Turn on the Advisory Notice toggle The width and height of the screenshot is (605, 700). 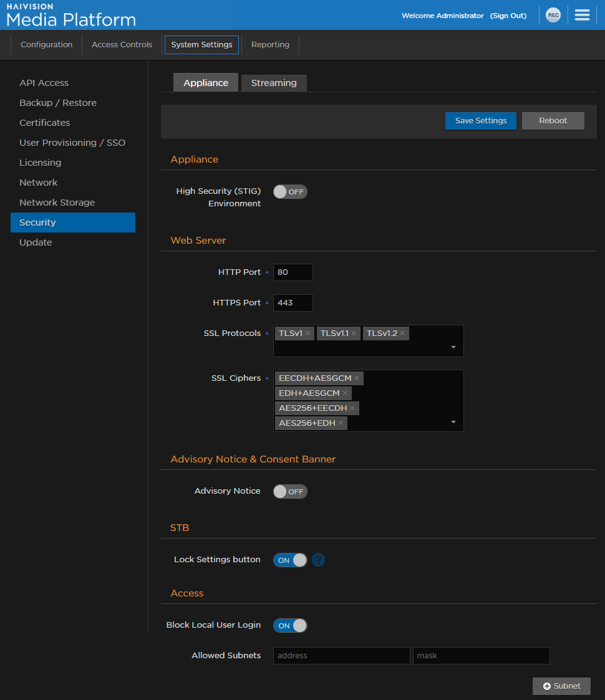coord(290,491)
